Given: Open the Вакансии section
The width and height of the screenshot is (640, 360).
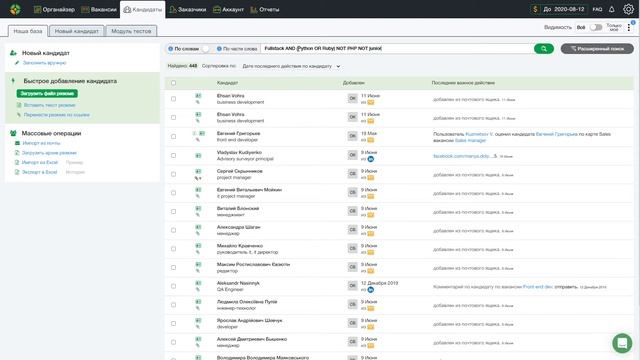Looking at the screenshot, I should (99, 9).
